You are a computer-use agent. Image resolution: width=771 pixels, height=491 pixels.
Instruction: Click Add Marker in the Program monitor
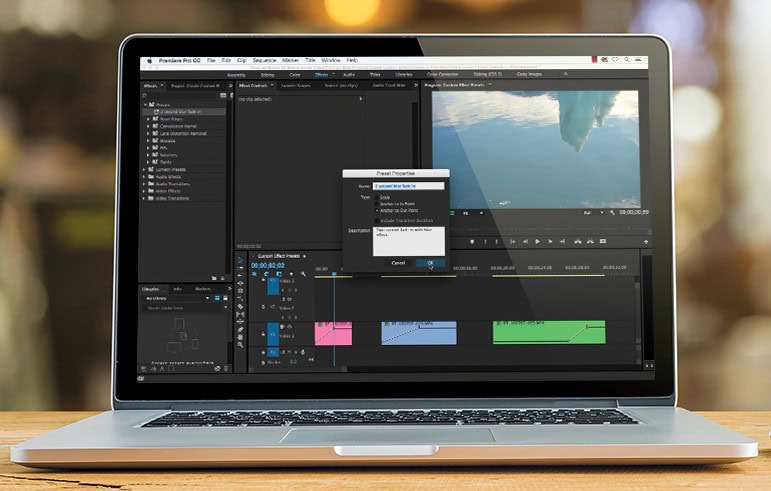coord(472,242)
